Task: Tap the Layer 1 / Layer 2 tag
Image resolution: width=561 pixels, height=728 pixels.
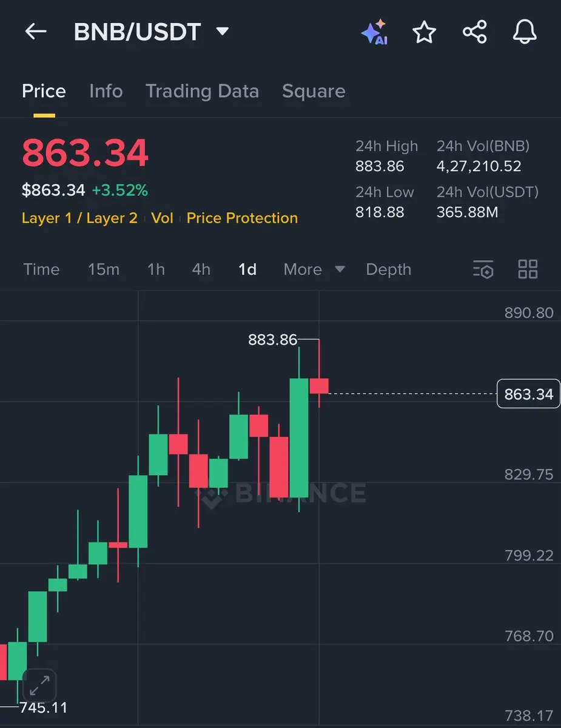Action: click(x=79, y=218)
